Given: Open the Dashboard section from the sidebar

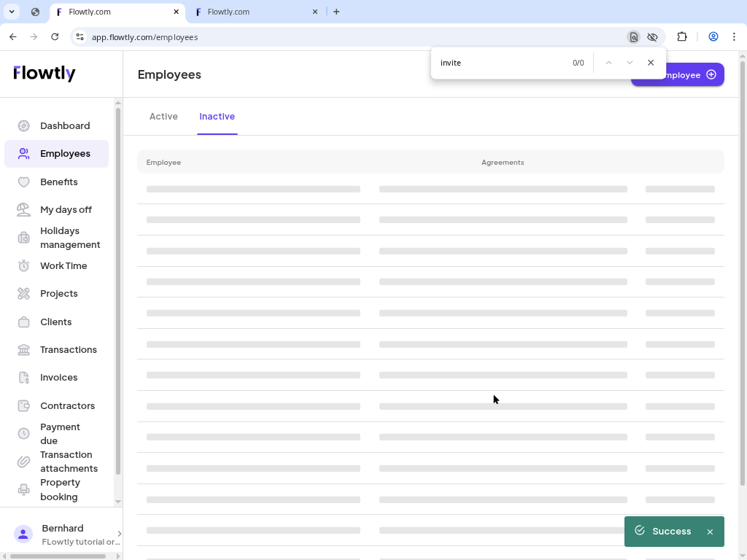Looking at the screenshot, I should click(65, 125).
